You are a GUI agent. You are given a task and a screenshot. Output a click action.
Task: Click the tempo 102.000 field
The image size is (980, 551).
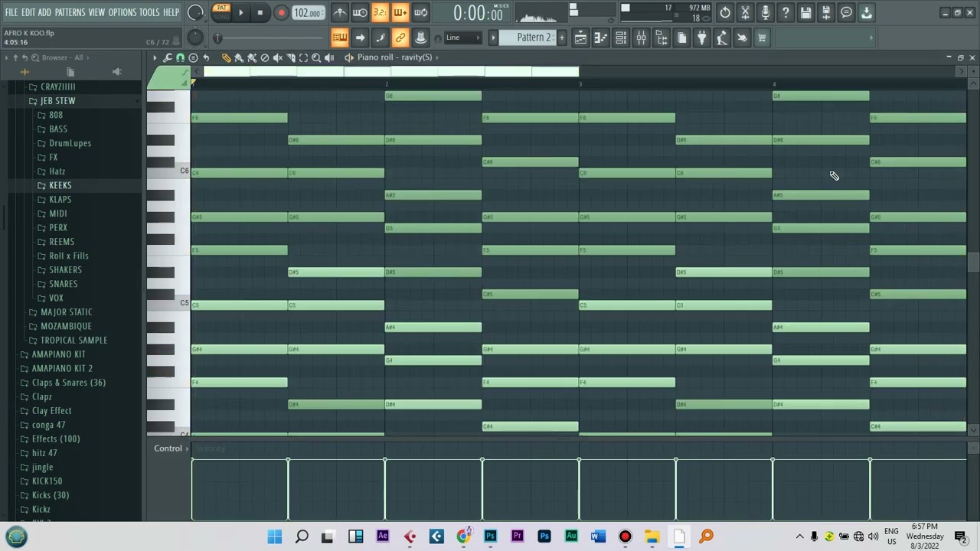[307, 12]
